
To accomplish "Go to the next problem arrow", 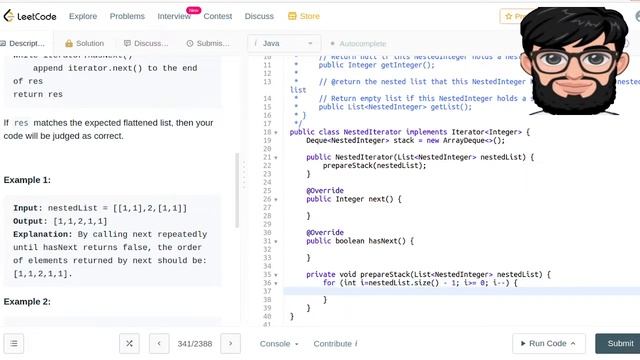I will (231, 344).
